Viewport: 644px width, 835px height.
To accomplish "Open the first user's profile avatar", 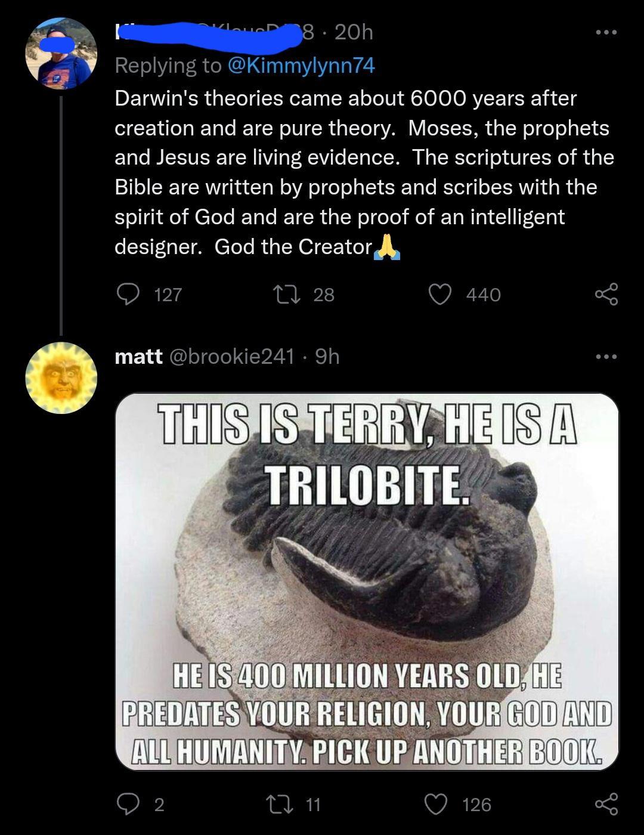I will [61, 52].
